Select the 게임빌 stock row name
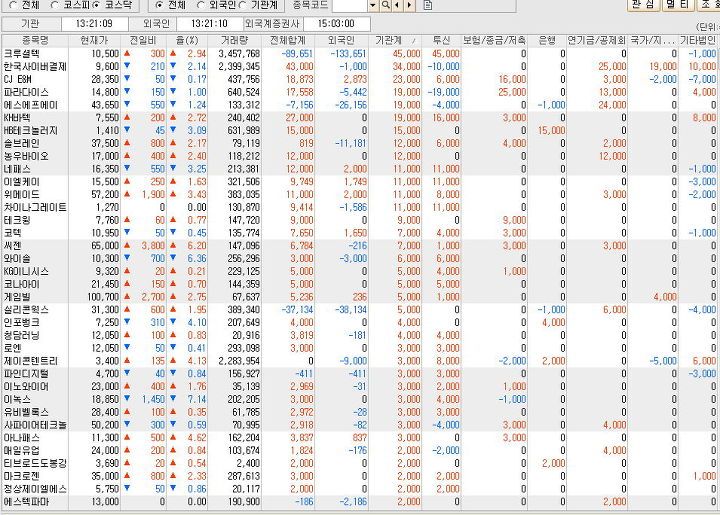The image size is (720, 515). (x=17, y=297)
